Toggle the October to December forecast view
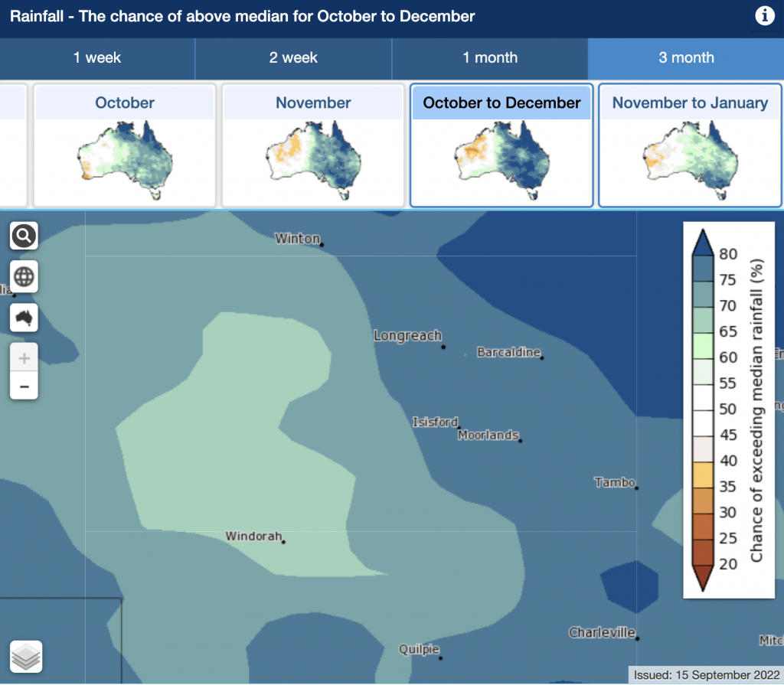Image resolution: width=784 pixels, height=685 pixels. (501, 145)
